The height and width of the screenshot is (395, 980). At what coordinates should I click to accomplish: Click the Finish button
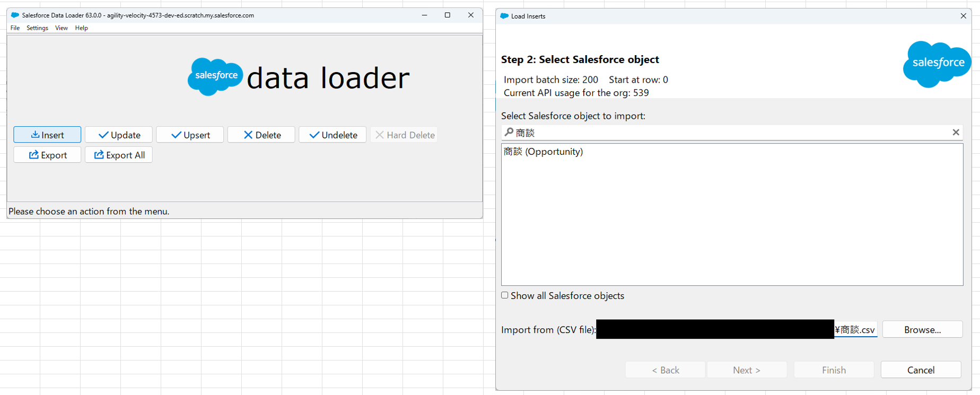[834, 370]
